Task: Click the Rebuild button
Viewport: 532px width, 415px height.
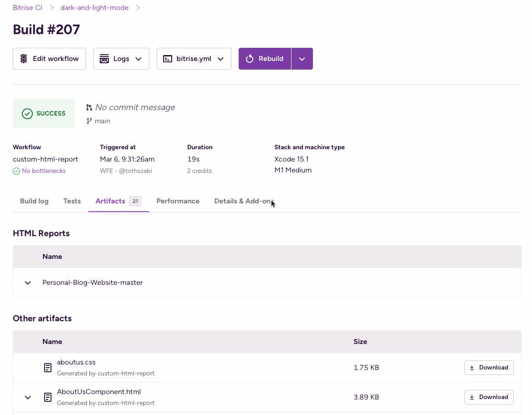Action: tap(265, 59)
